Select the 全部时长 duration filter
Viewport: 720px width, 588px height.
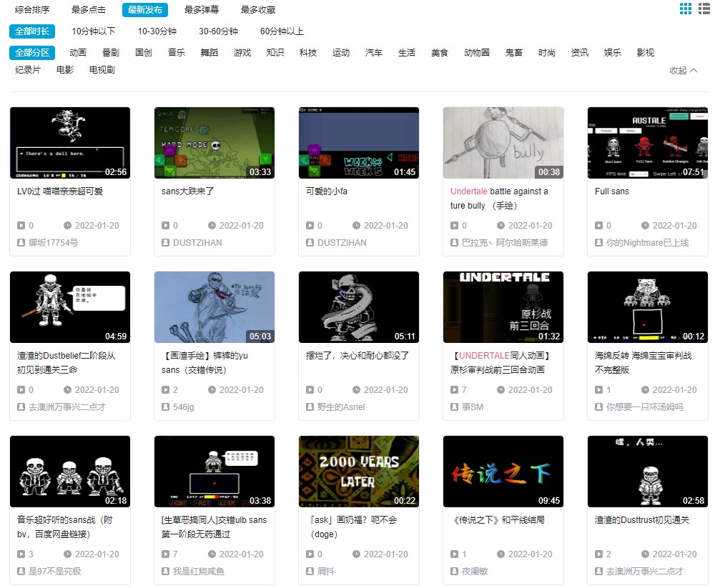tap(32, 31)
